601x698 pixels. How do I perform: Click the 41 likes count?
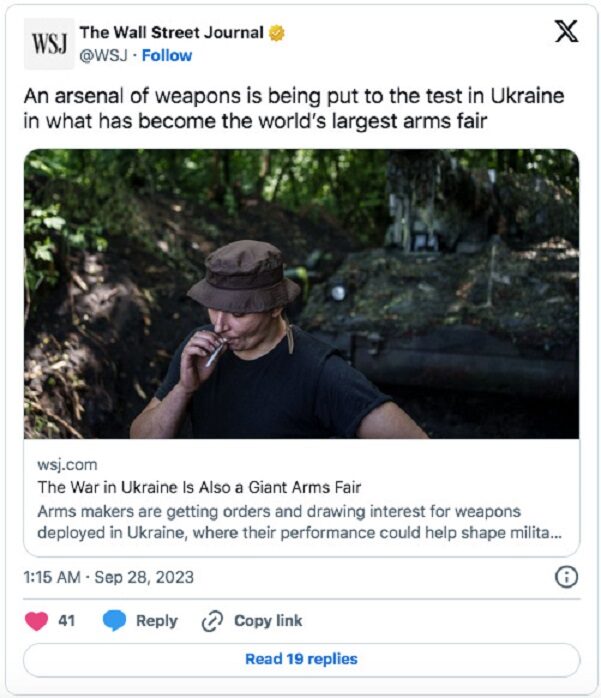(66, 621)
